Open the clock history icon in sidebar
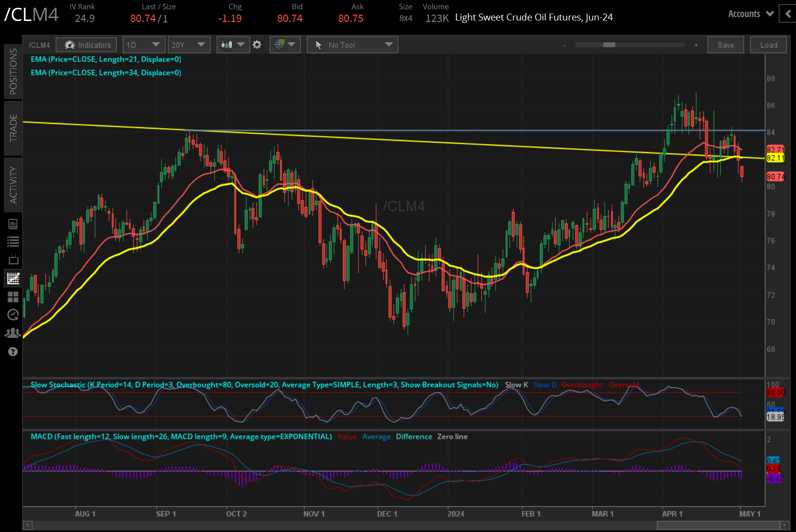Image resolution: width=796 pixels, height=532 pixels. pyautogui.click(x=13, y=315)
